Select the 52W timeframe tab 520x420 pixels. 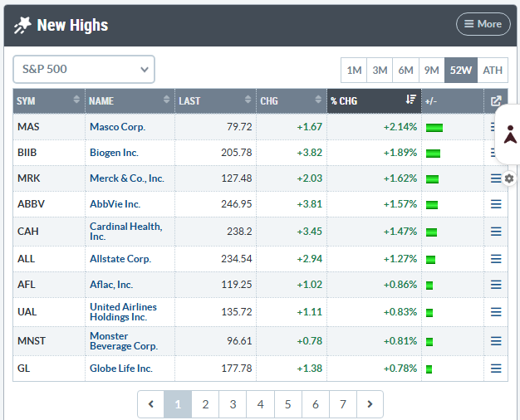pyautogui.click(x=461, y=71)
